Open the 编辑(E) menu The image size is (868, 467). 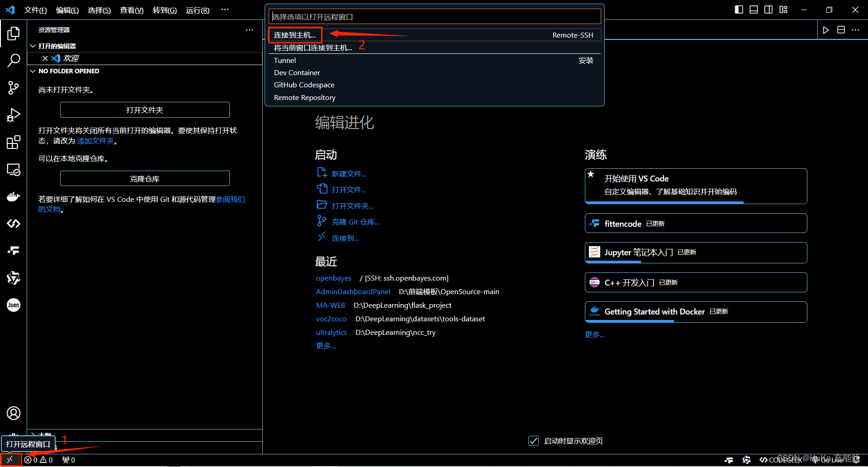click(x=67, y=10)
